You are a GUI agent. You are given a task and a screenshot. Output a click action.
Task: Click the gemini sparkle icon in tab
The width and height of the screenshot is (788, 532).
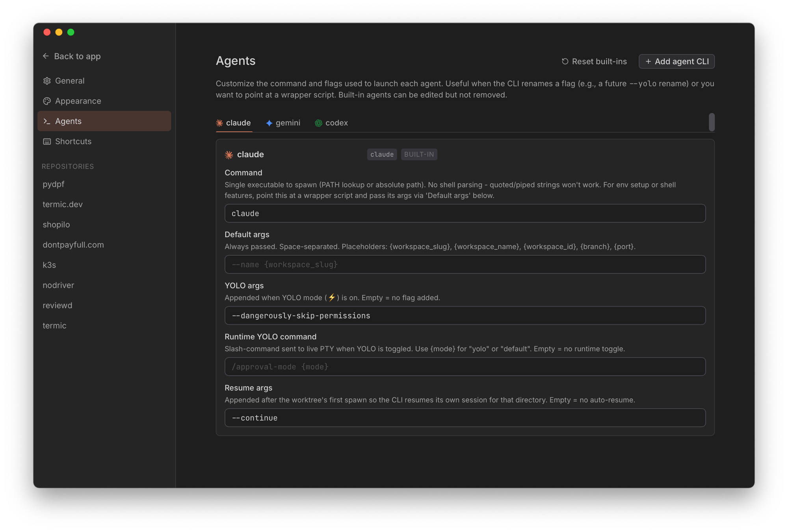[x=269, y=123]
